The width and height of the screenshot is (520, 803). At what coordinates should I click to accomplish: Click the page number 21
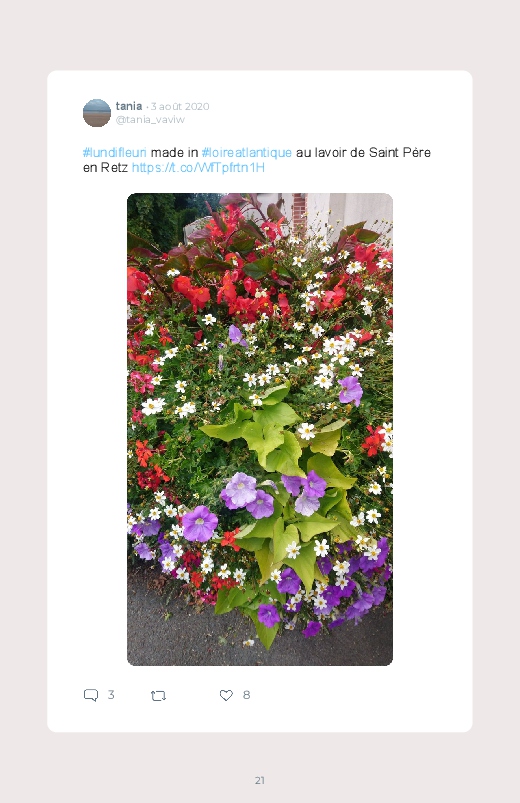pos(260,780)
